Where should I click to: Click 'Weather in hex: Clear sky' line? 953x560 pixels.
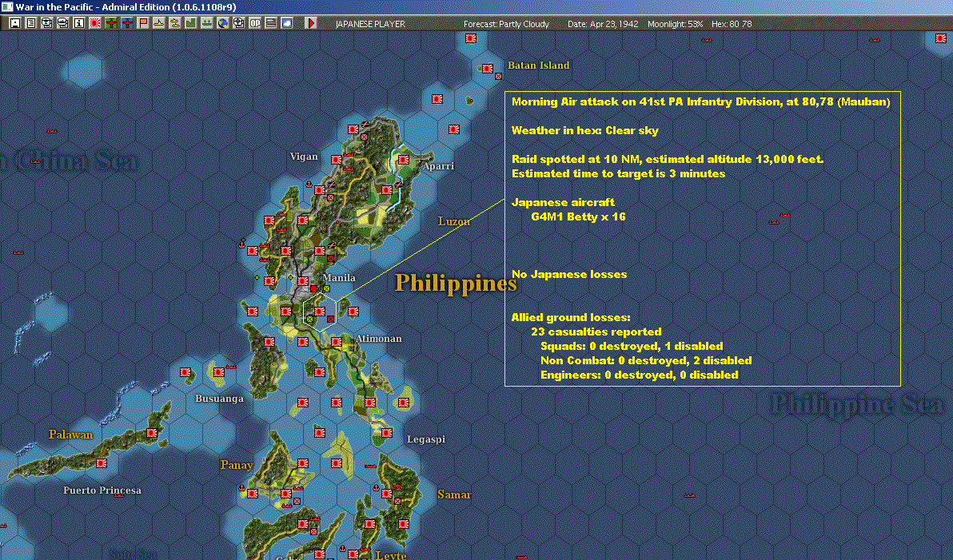584,130
